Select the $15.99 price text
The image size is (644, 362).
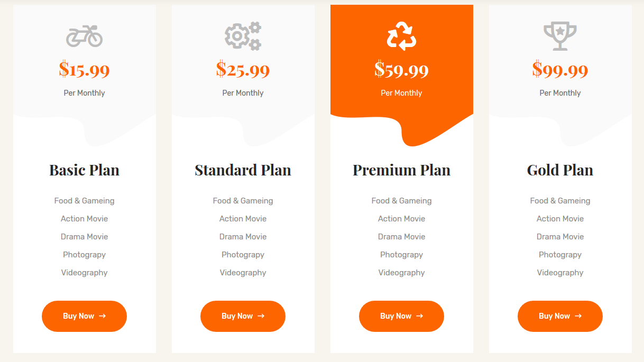click(85, 70)
